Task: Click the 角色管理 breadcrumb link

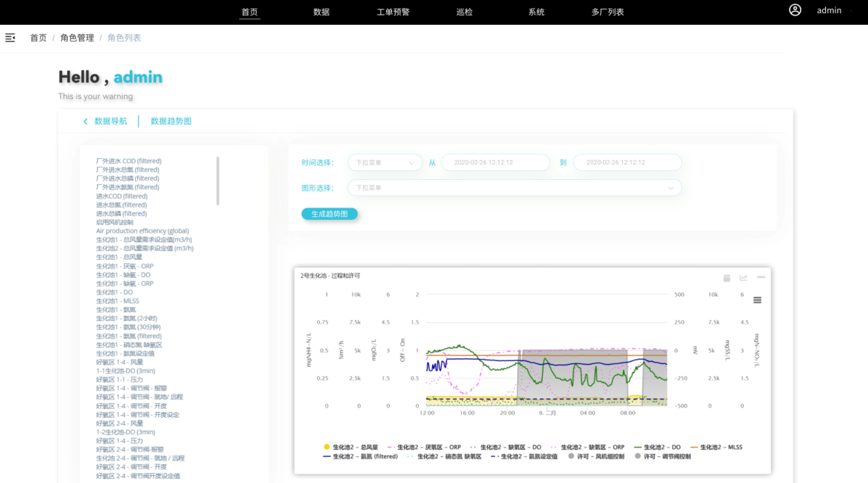Action: click(x=77, y=38)
